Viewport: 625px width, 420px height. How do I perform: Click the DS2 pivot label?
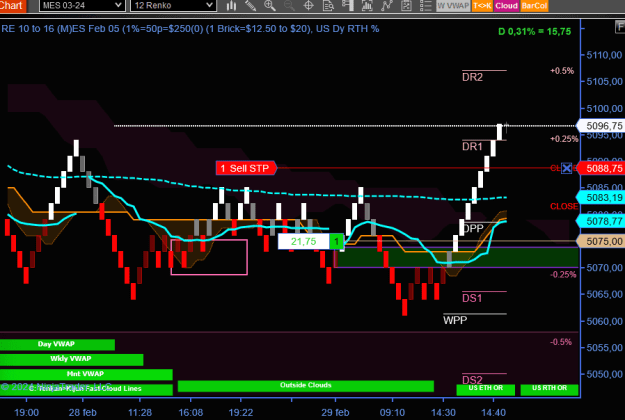[472, 380]
